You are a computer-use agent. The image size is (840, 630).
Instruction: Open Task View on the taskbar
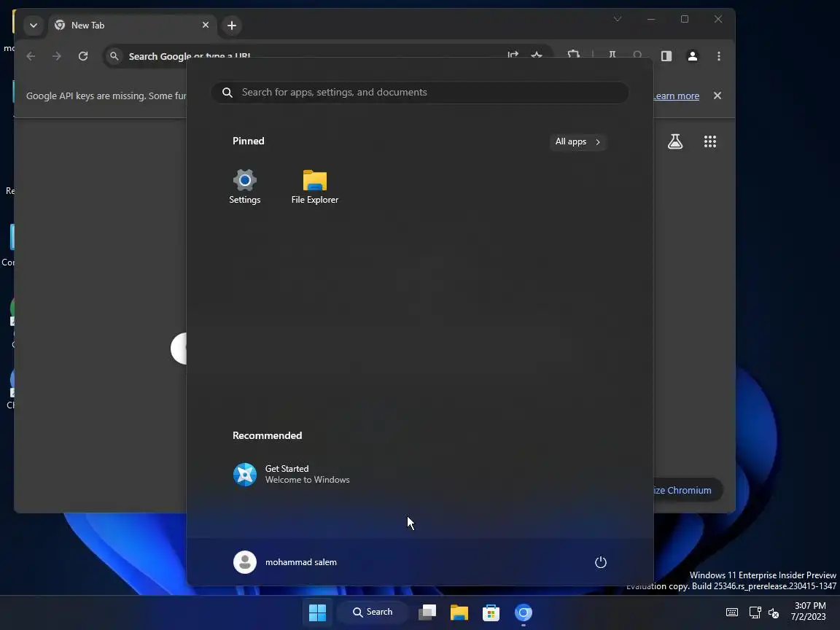click(427, 612)
